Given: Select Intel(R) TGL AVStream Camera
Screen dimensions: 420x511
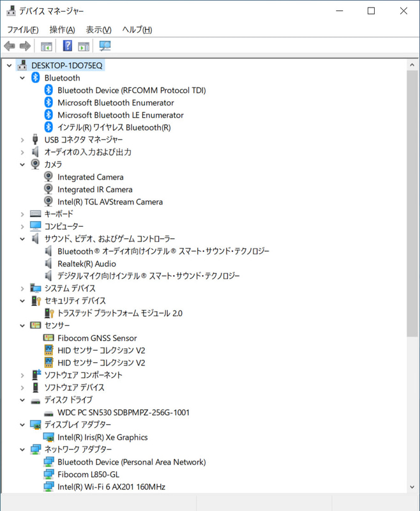Looking at the screenshot, I should pos(110,202).
